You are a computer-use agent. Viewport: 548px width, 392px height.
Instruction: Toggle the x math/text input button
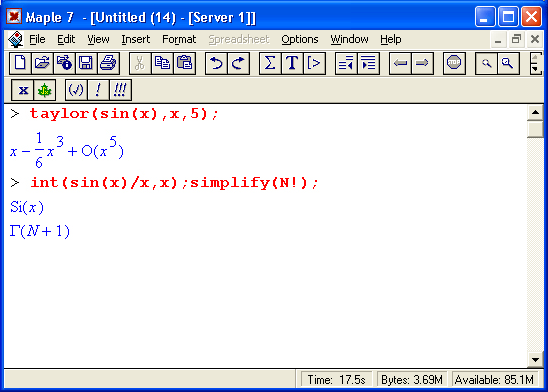pyautogui.click(x=23, y=90)
